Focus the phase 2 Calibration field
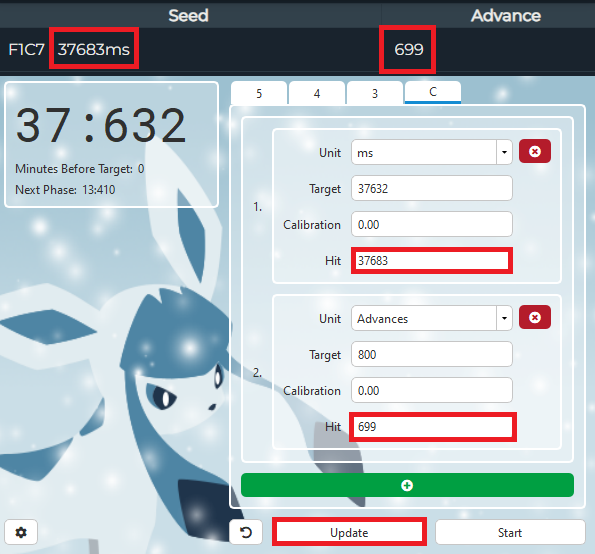 [432, 390]
